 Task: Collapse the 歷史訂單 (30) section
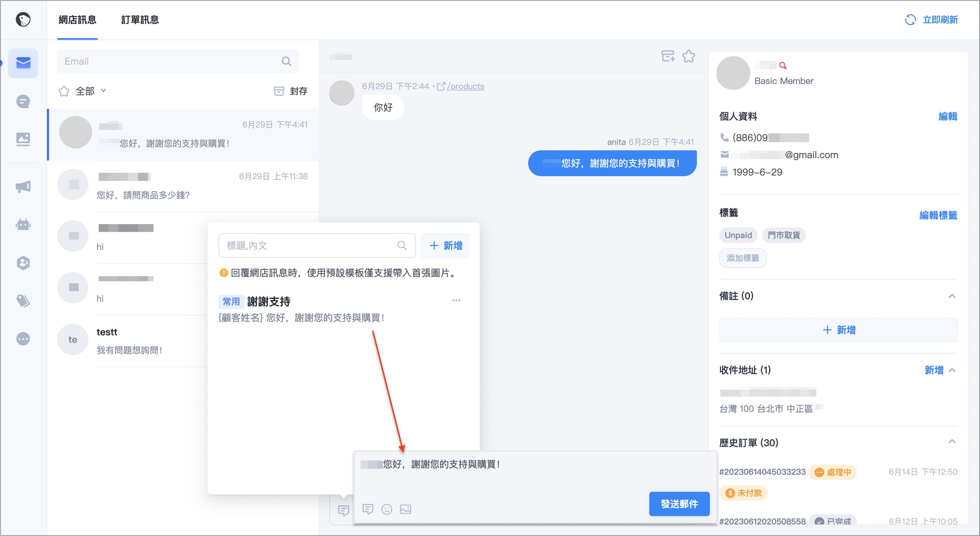(x=952, y=442)
